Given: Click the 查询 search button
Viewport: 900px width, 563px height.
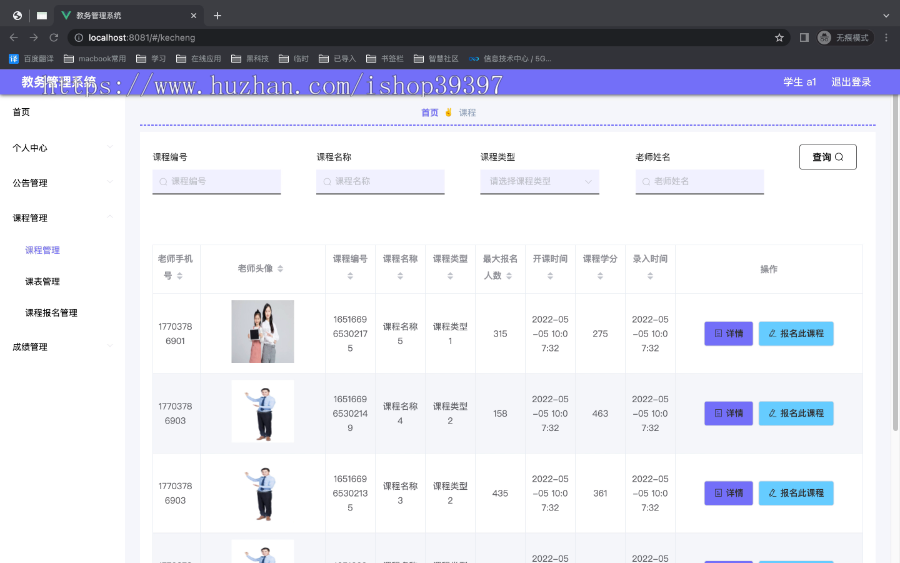Looking at the screenshot, I should (x=828, y=157).
